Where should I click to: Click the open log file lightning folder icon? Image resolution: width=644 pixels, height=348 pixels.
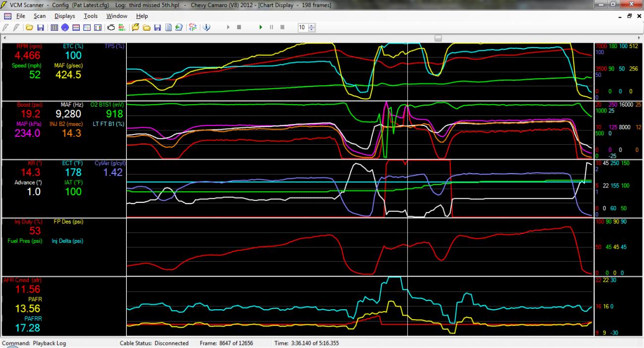click(x=135, y=27)
